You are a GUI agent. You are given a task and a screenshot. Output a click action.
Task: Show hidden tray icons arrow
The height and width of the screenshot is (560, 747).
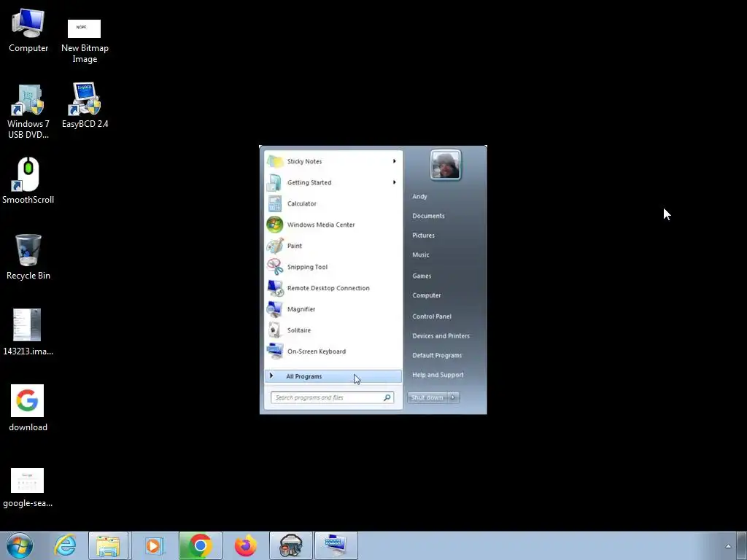[x=727, y=546]
